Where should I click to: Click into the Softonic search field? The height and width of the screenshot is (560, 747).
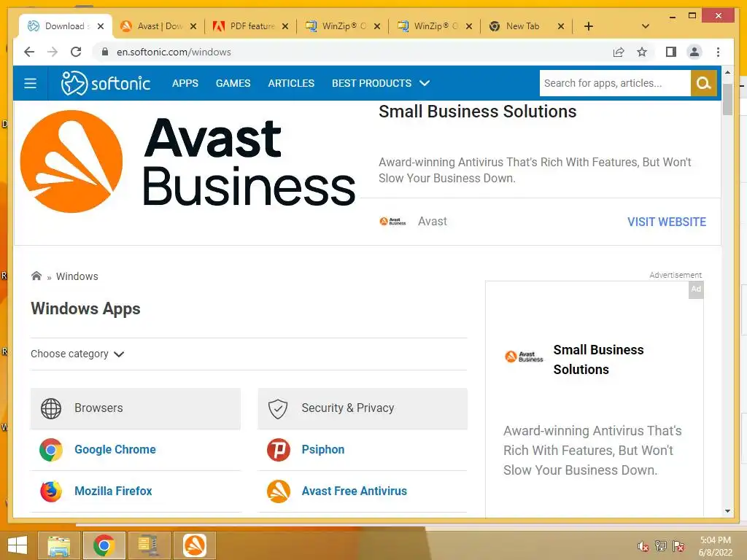tap(614, 83)
